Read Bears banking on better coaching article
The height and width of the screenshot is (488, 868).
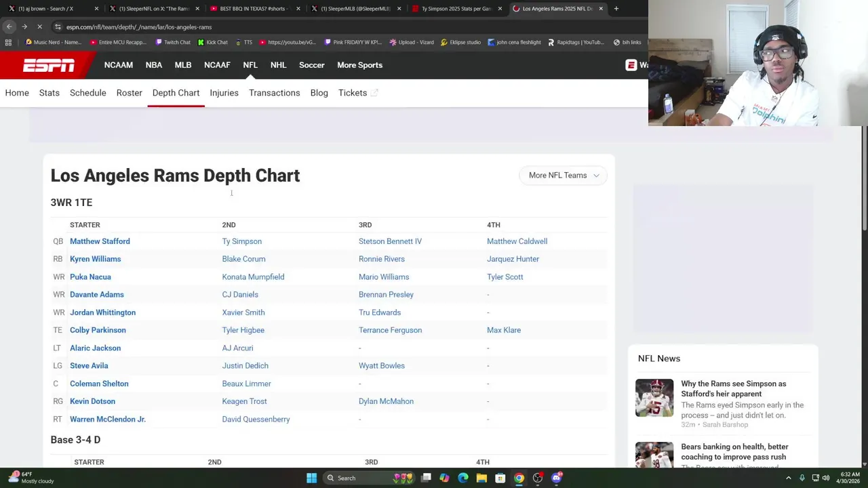tap(734, 451)
